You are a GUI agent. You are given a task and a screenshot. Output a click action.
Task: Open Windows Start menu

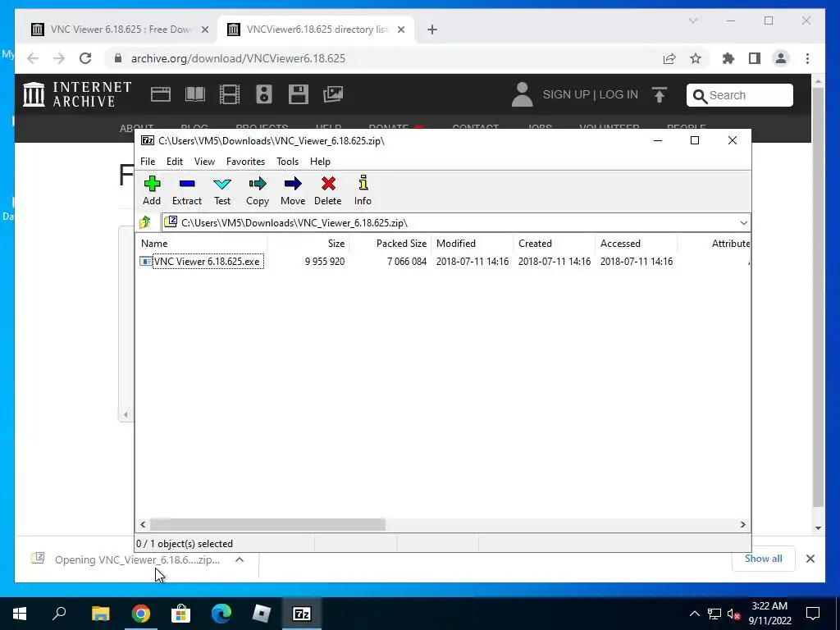20,614
